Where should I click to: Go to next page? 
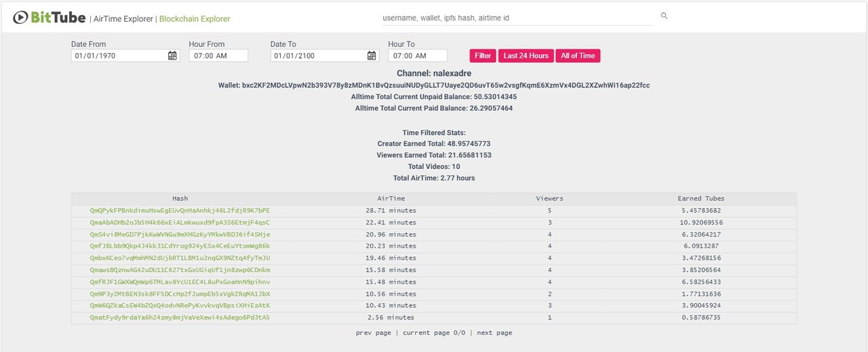494,333
